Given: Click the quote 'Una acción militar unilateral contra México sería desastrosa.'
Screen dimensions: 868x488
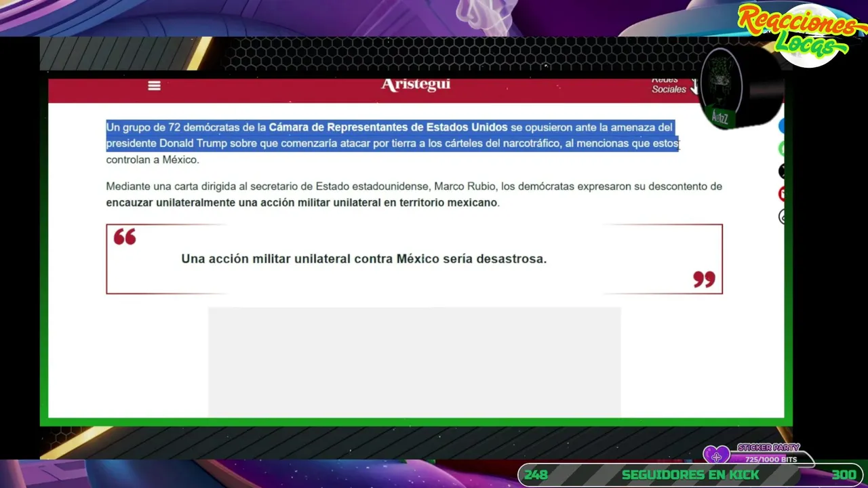Looking at the screenshot, I should 363,259.
